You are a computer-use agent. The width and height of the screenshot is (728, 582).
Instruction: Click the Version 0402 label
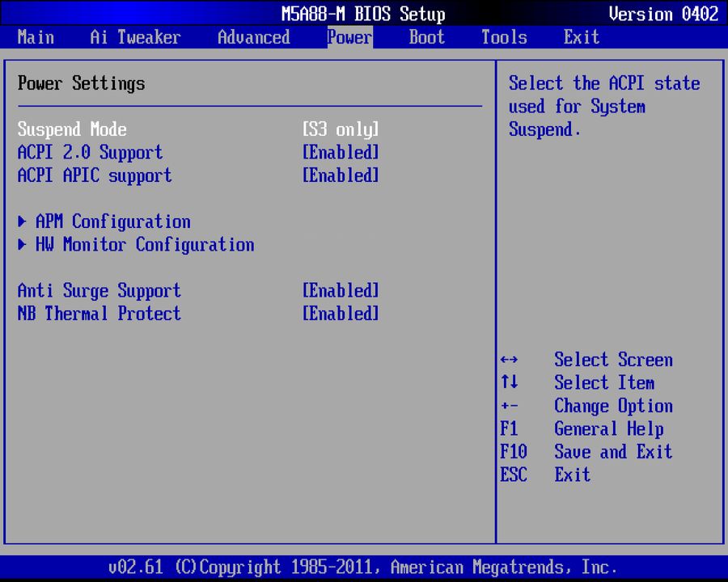(663, 14)
